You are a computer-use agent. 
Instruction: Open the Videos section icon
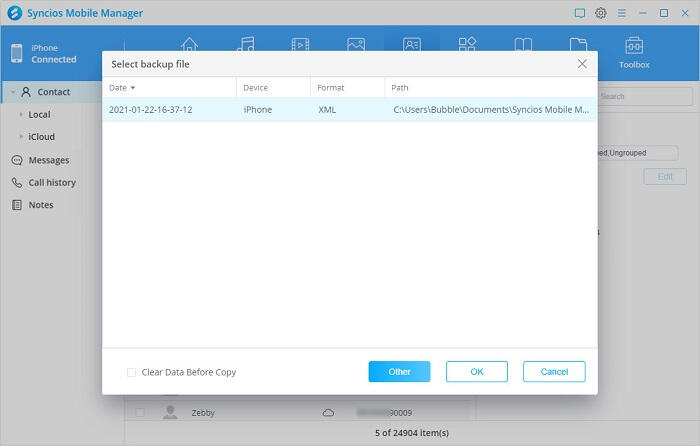(300, 44)
